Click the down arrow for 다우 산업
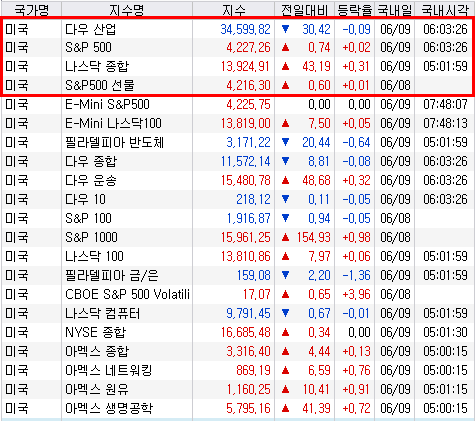Viewport: 475px width, 421px height. (285, 29)
